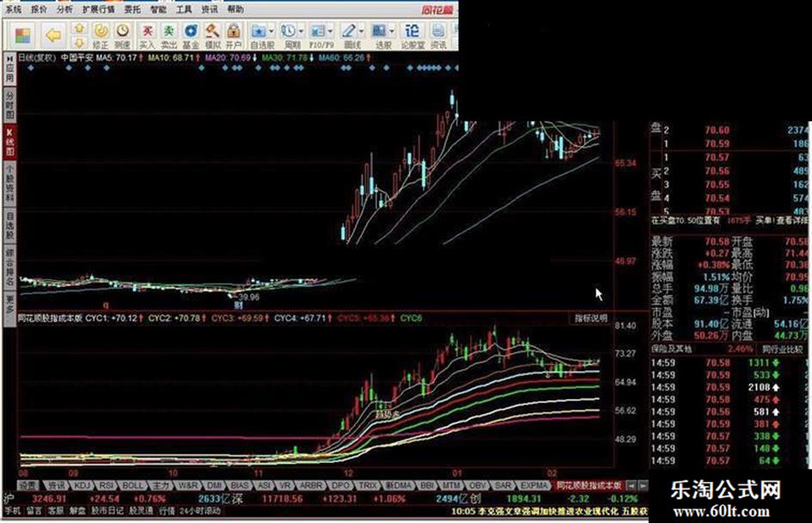Switch to the KDJ indicator tab

82,486
